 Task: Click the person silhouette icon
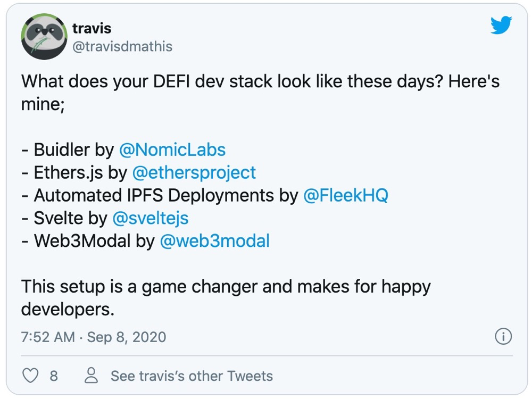point(91,375)
